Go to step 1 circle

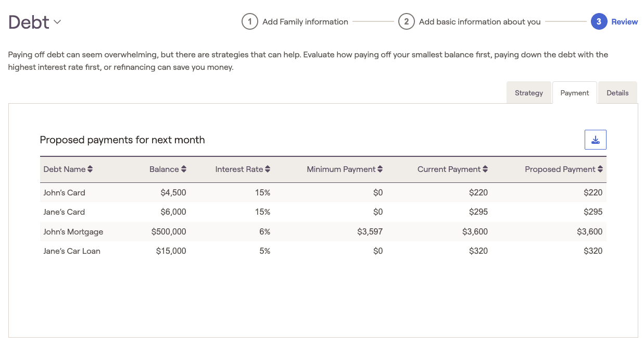(250, 22)
